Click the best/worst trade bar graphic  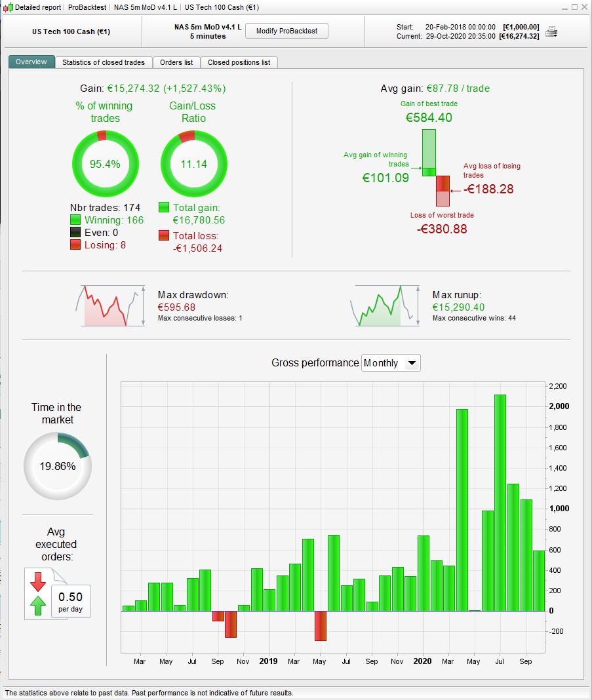pos(436,168)
